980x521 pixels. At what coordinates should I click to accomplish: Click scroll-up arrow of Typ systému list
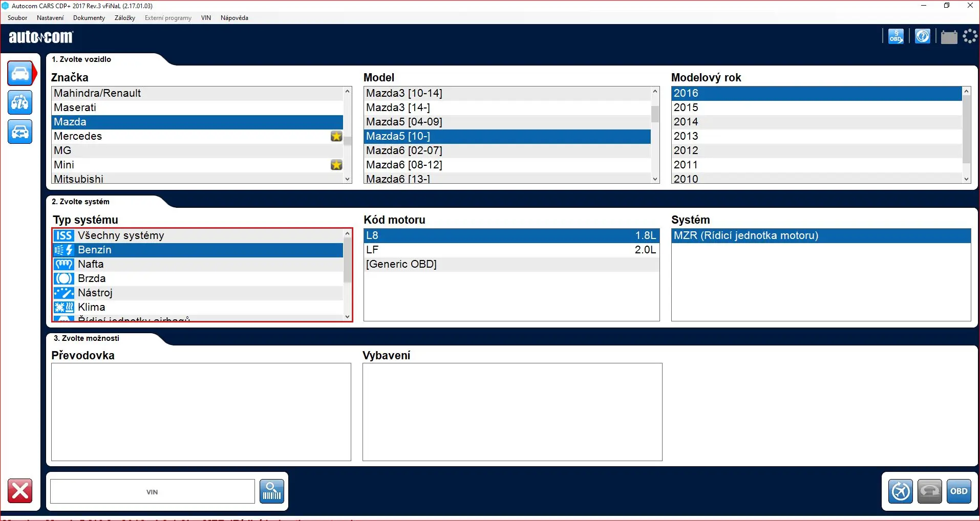click(348, 233)
